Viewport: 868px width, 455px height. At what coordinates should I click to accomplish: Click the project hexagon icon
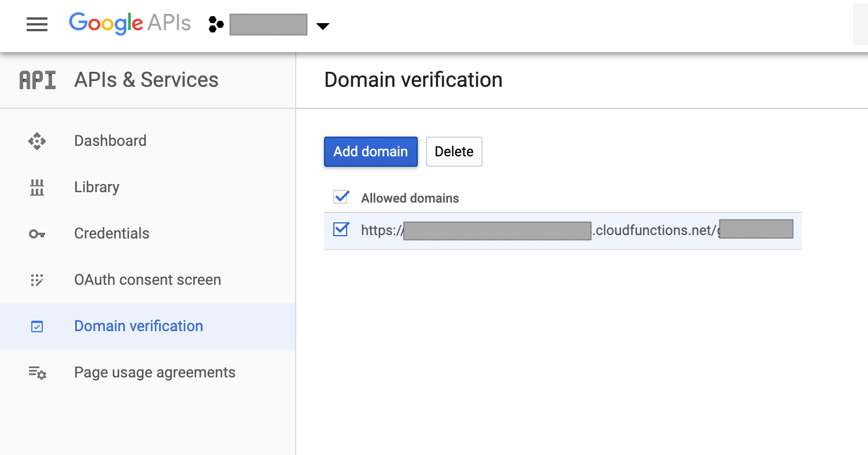pyautogui.click(x=216, y=25)
